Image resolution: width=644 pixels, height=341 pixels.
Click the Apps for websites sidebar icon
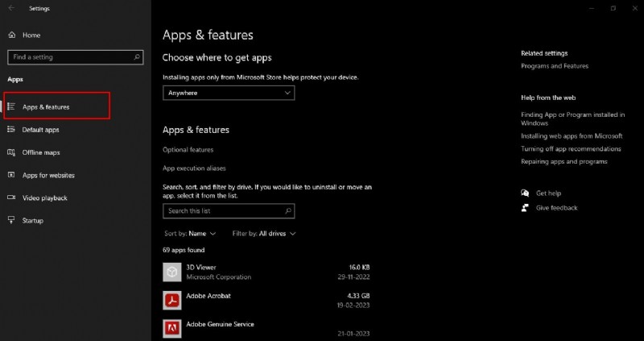[x=11, y=175]
